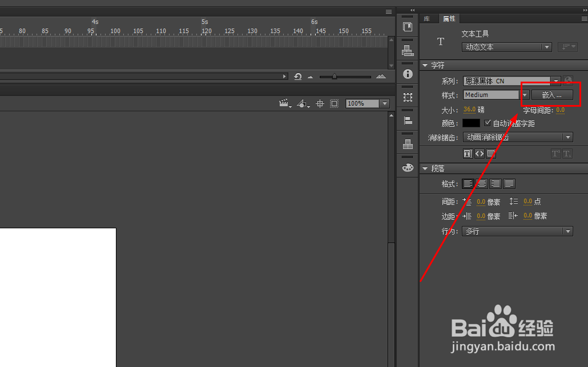This screenshot has height=367, width=588.
Task: Open the 动画消除锯齿 anti-alias dropdown
Action: [x=518, y=137]
